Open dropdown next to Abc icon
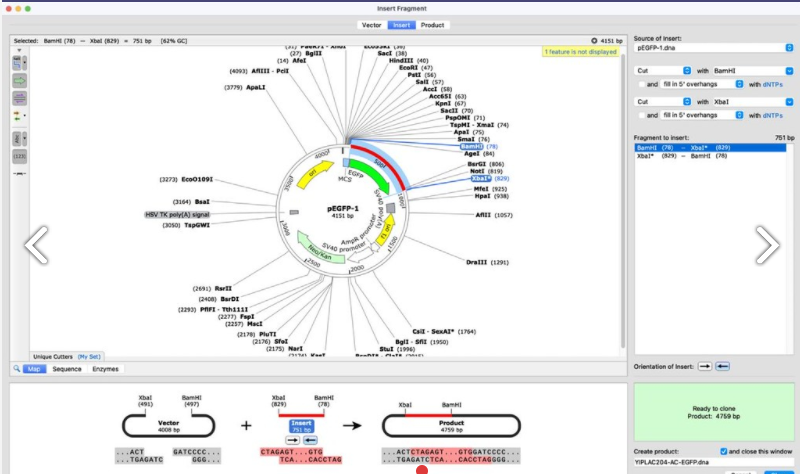This screenshot has width=800, height=474. click(x=24, y=138)
